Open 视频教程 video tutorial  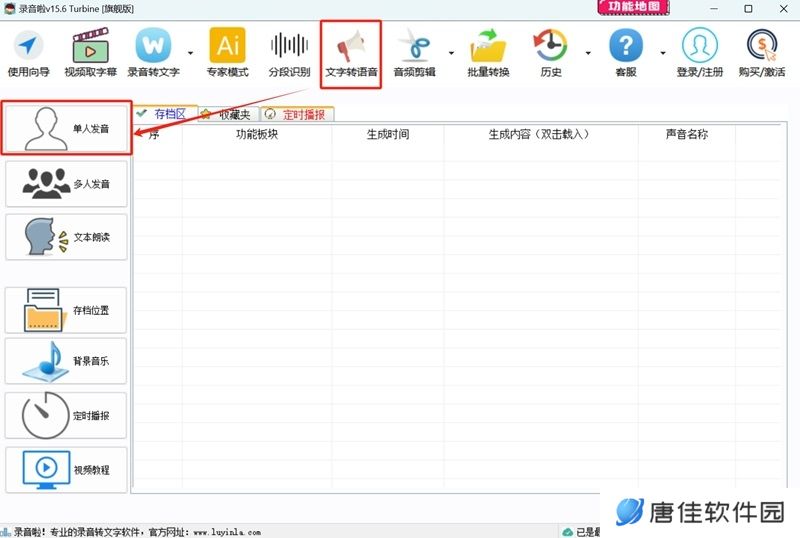[x=66, y=470]
